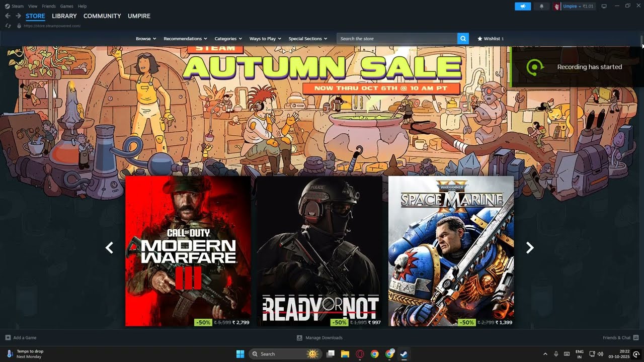Image resolution: width=644 pixels, height=362 pixels.
Task: Click the Add a Game plus icon
Action: (x=8, y=337)
